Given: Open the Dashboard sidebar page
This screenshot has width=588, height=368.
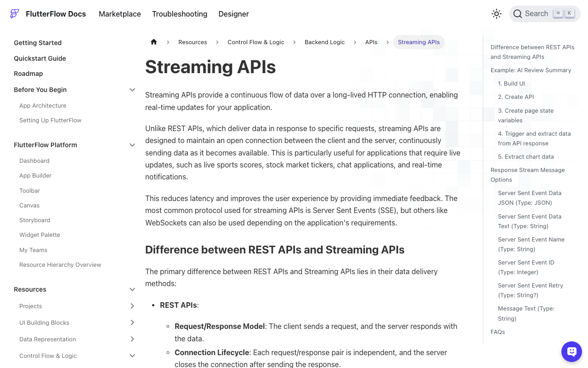Looking at the screenshot, I should [34, 161].
